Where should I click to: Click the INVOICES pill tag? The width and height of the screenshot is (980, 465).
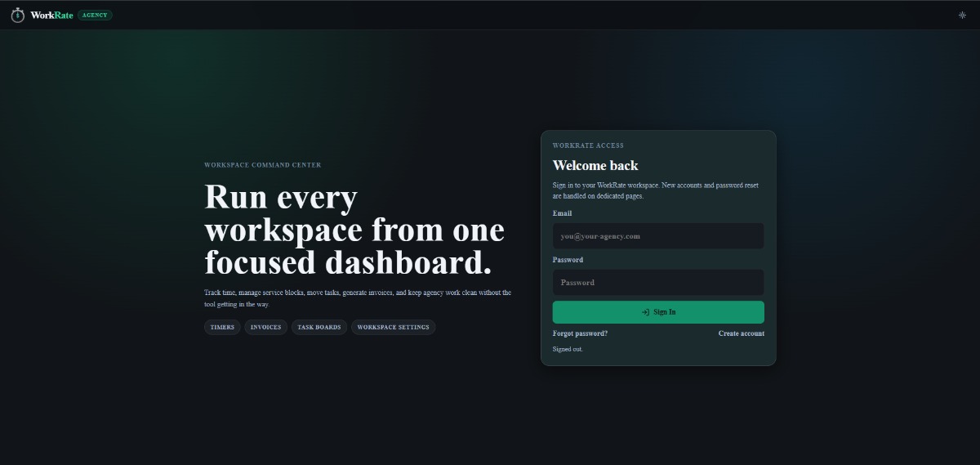click(x=266, y=327)
